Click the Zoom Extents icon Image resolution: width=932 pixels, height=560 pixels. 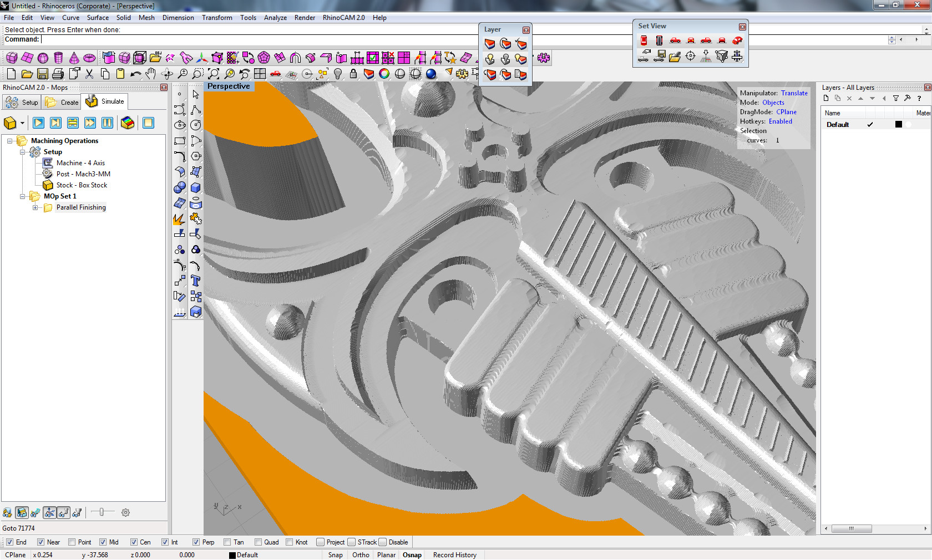pos(214,74)
